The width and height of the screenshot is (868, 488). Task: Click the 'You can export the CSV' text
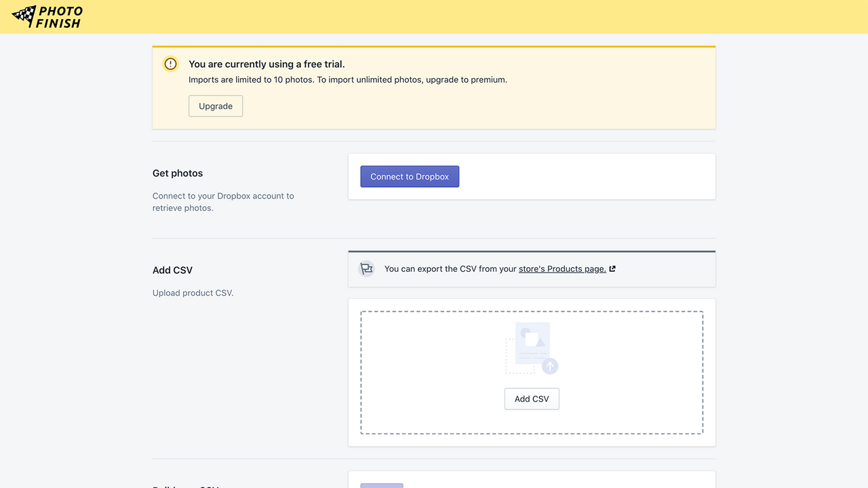450,269
